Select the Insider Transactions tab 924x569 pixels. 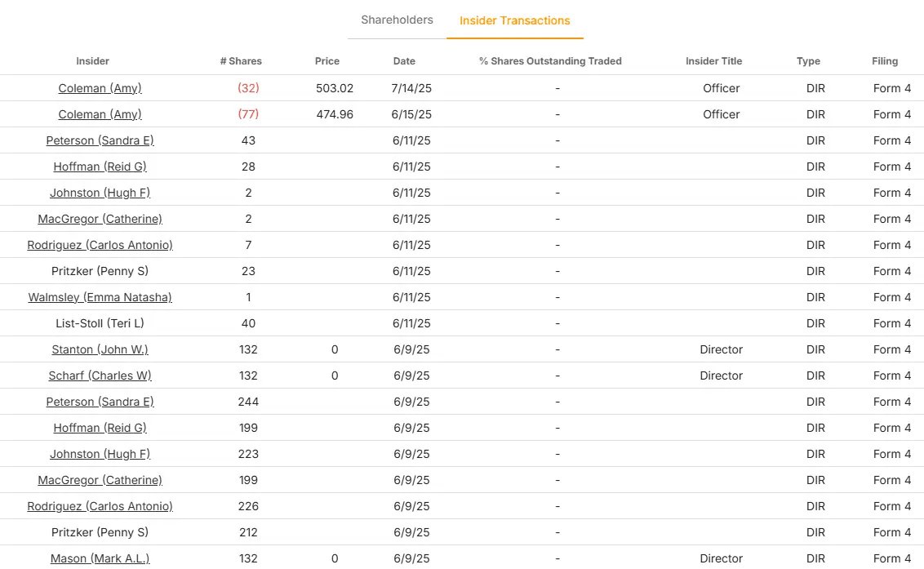tap(514, 20)
